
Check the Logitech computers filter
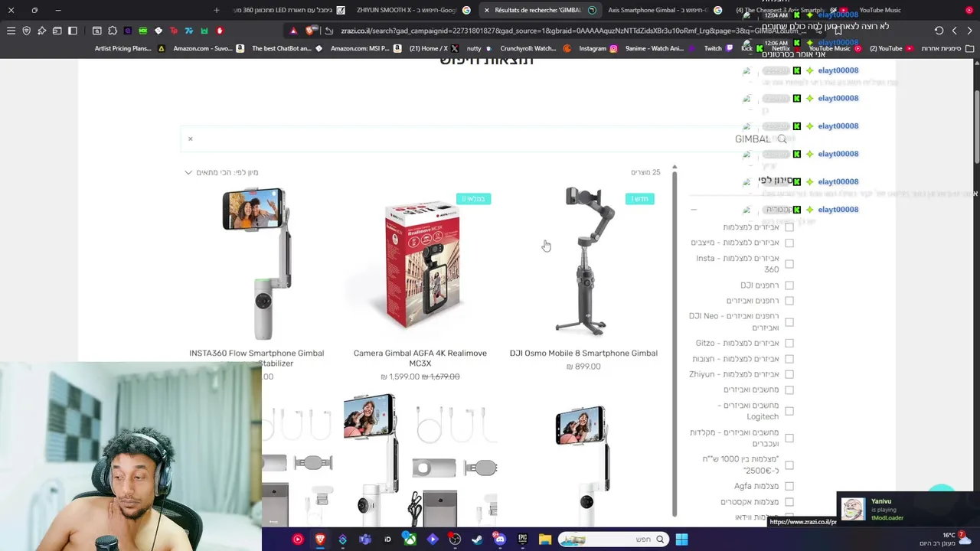point(789,411)
